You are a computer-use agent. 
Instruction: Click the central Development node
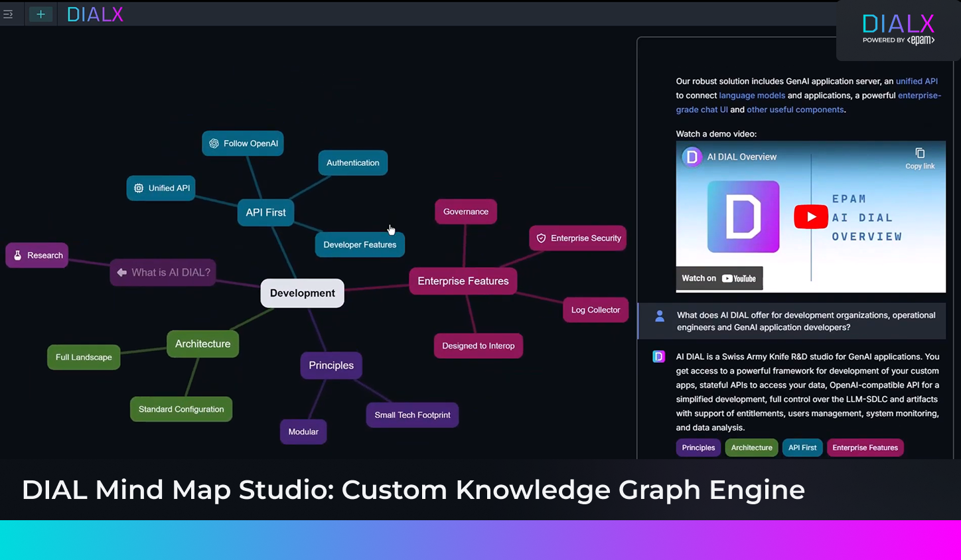tap(302, 293)
